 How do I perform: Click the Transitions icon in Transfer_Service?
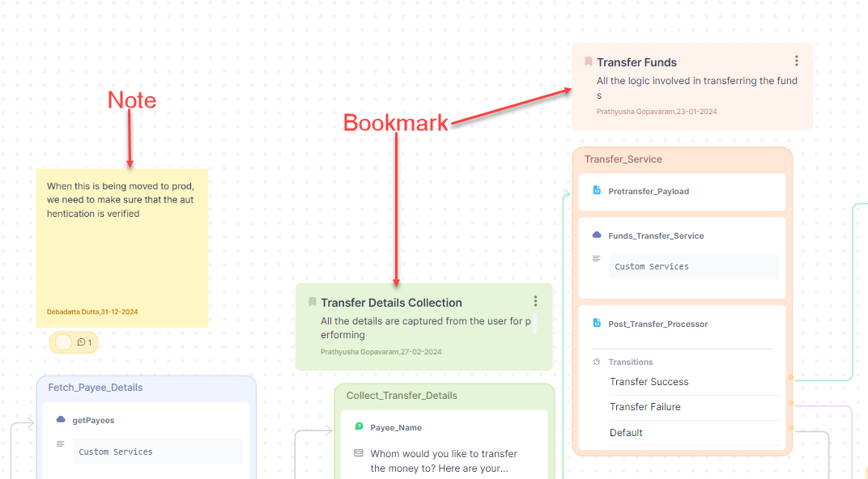point(597,362)
